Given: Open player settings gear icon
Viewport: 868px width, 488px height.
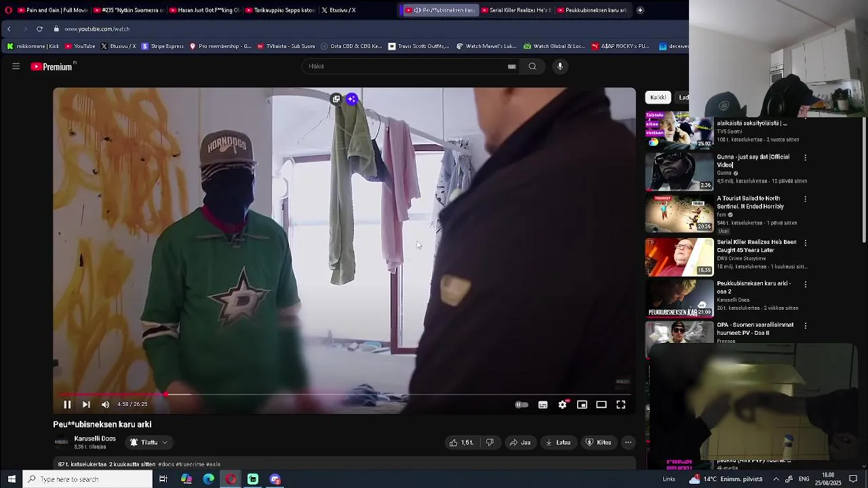Looking at the screenshot, I should point(563,405).
